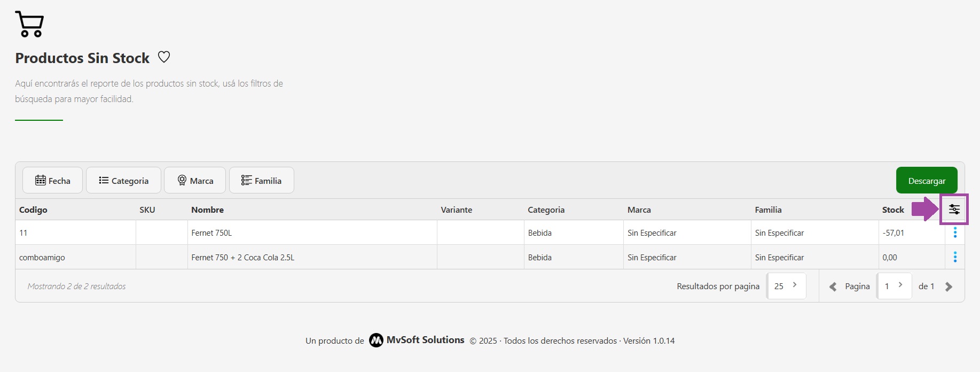Open the Marca filter
The width and height of the screenshot is (980, 372).
pyautogui.click(x=195, y=181)
